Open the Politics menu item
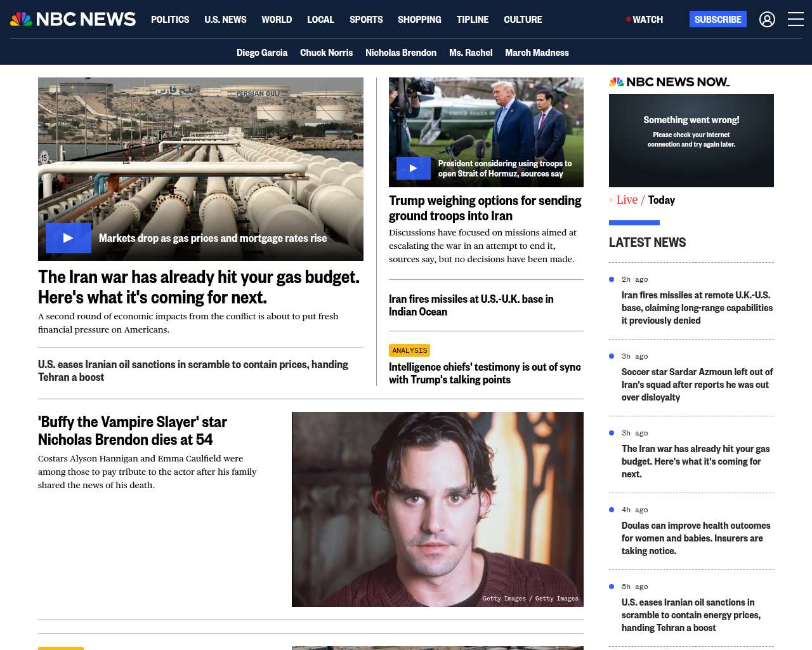This screenshot has height=650, width=812. click(170, 20)
